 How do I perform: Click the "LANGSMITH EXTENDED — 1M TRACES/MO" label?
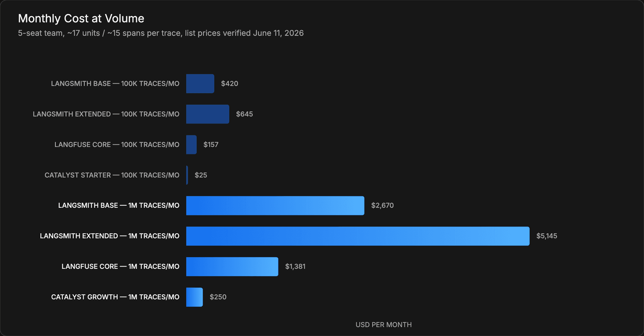(x=109, y=236)
